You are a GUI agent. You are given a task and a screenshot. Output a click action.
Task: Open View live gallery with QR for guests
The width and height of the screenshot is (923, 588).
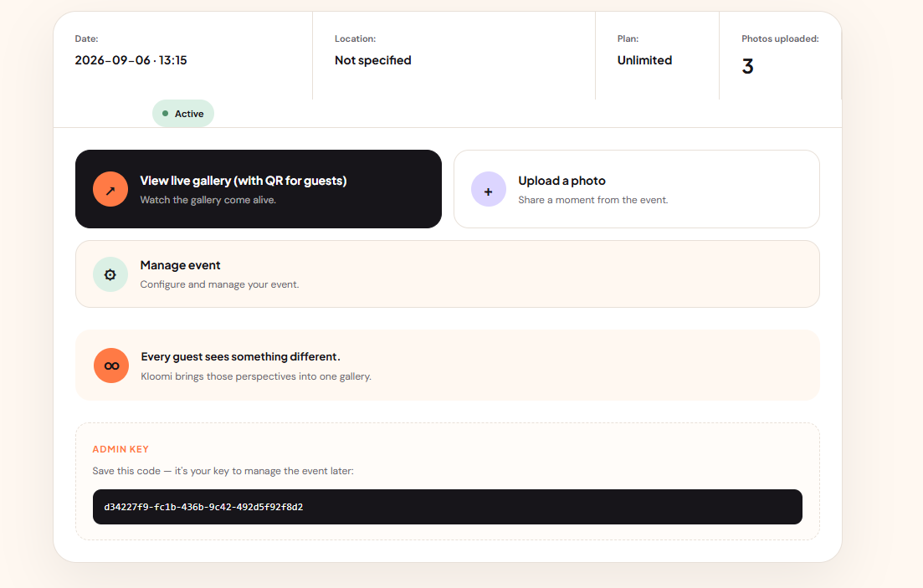259,189
